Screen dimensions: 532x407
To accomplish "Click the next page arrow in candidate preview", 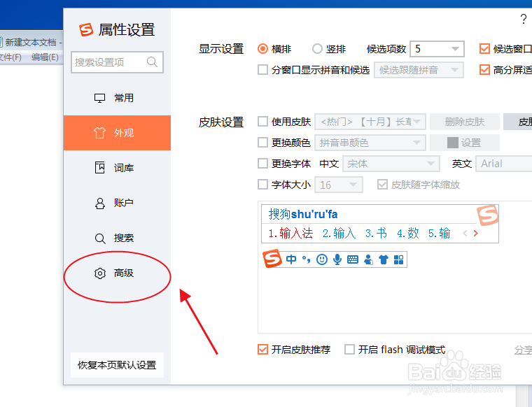I will pyautogui.click(x=476, y=233).
